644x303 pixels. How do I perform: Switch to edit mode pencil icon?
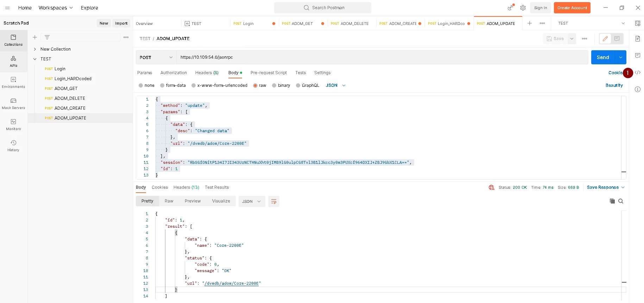coord(605,39)
